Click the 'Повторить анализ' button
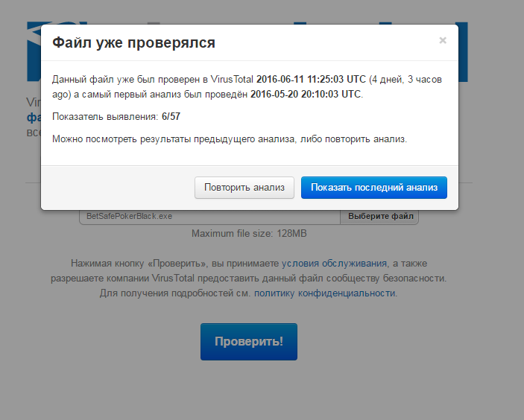The height and width of the screenshot is (420, 524). tap(244, 188)
